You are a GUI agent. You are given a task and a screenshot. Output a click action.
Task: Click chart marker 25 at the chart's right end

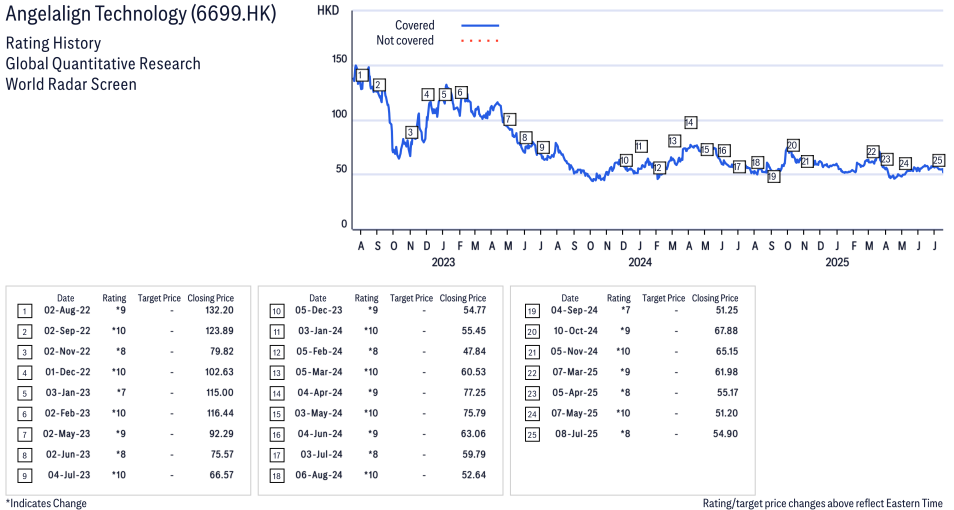938,160
